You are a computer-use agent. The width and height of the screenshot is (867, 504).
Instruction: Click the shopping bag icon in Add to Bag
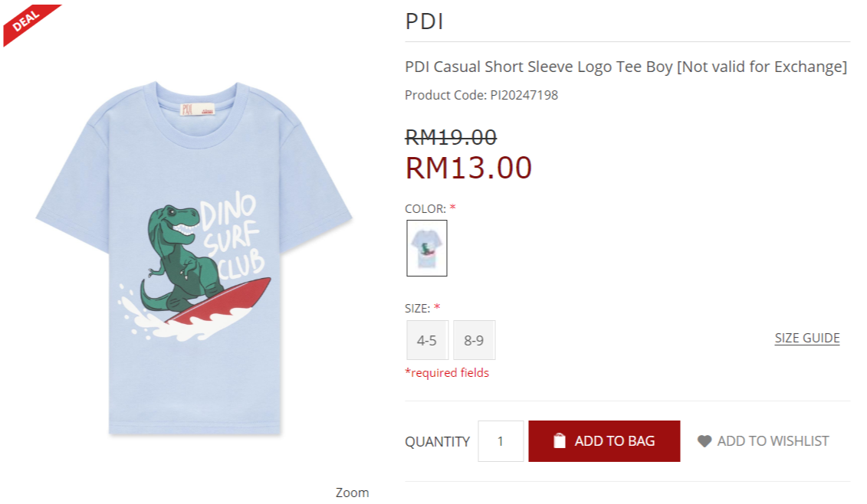[x=560, y=440]
